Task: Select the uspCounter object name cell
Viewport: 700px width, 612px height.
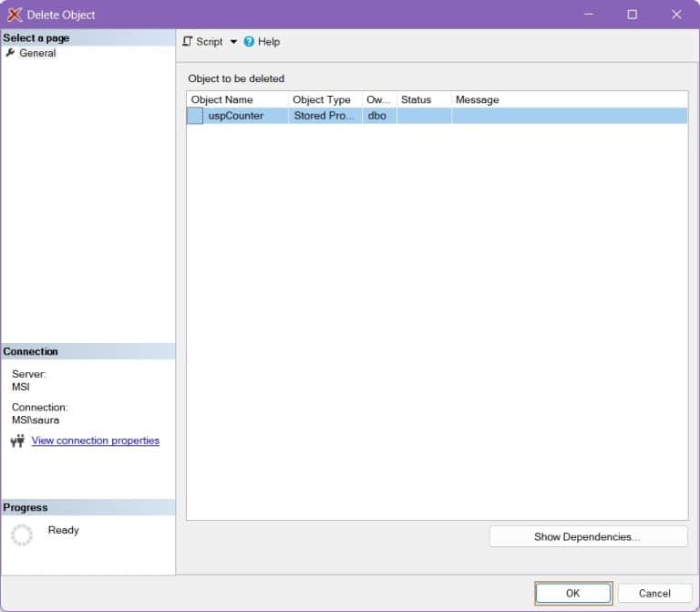Action: 236,116
